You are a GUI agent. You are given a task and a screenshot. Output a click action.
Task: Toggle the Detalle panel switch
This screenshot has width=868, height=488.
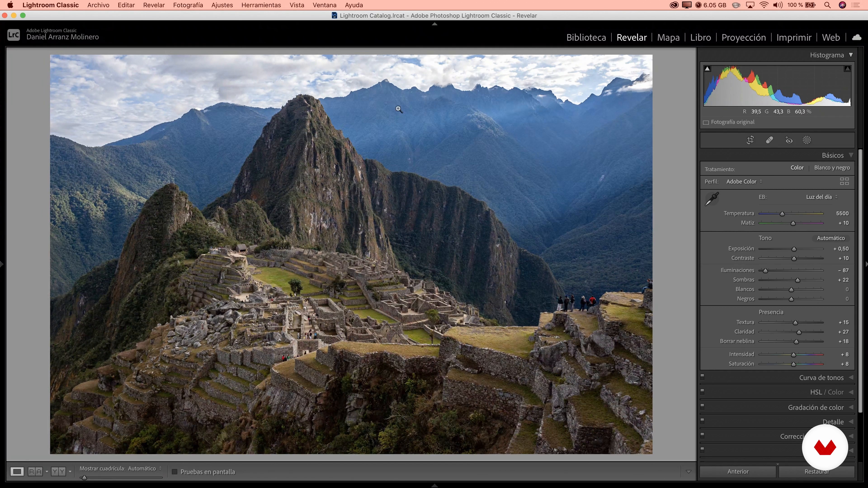click(702, 421)
